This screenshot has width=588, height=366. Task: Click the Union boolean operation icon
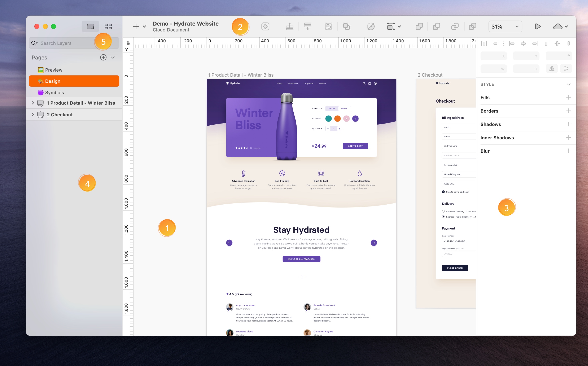click(x=419, y=26)
